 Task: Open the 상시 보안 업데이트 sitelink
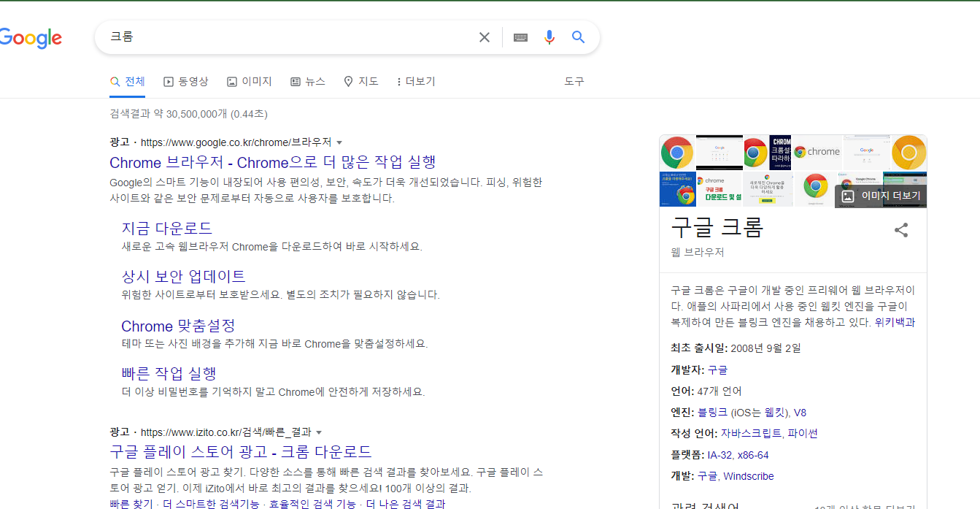[x=183, y=277]
